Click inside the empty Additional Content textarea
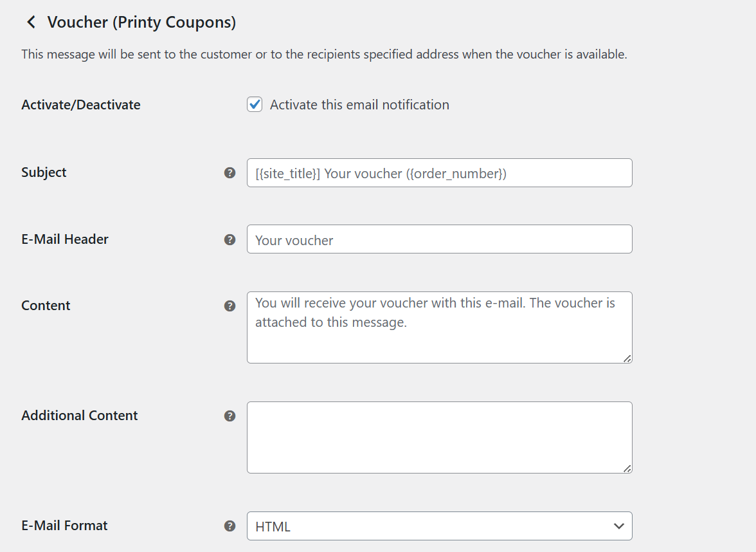Viewport: 756px width, 552px height. pos(439,437)
